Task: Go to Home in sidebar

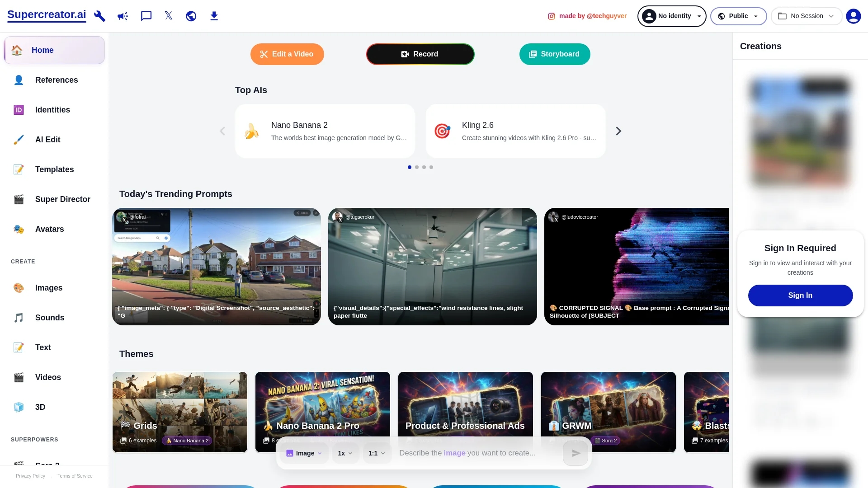Action: click(54, 50)
